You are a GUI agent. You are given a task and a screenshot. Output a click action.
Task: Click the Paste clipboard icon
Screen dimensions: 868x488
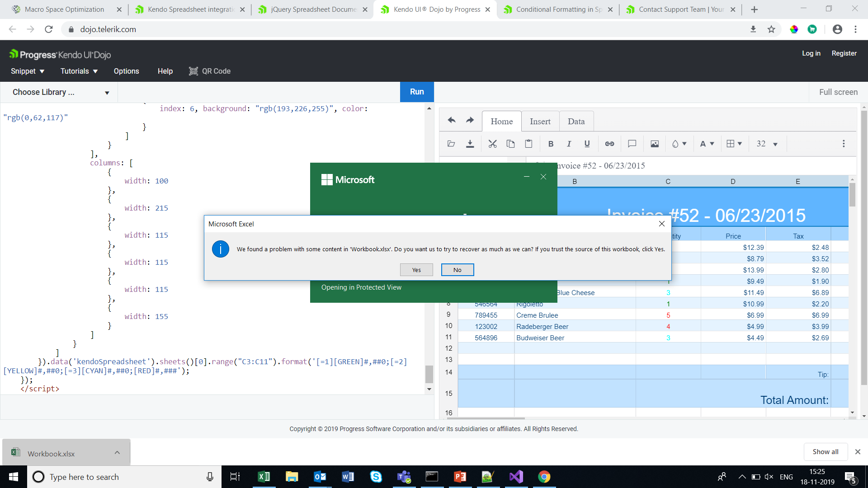528,144
